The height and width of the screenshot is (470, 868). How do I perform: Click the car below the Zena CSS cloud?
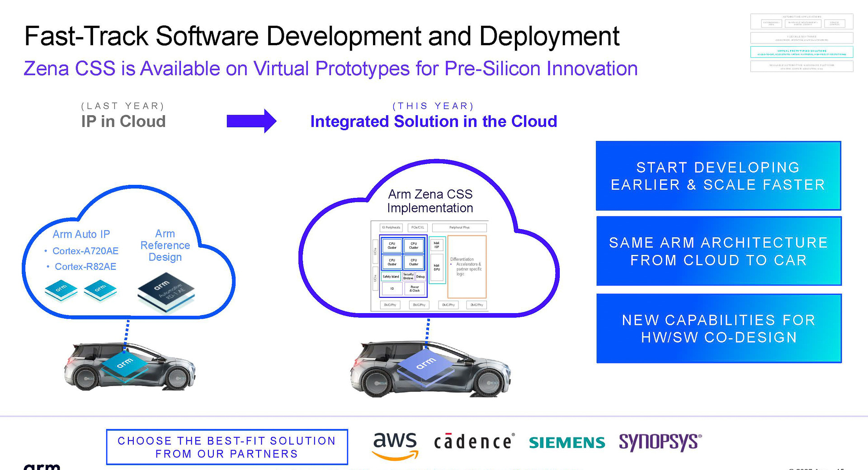[430, 369]
